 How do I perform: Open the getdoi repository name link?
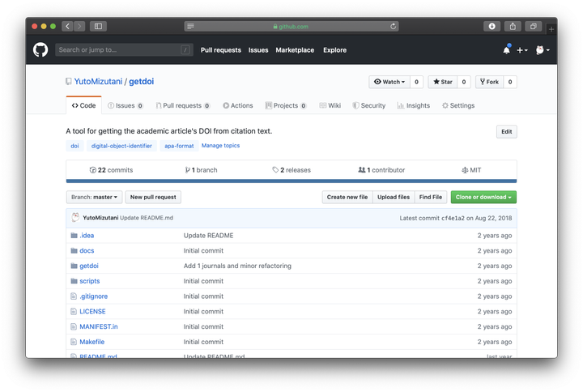click(141, 82)
